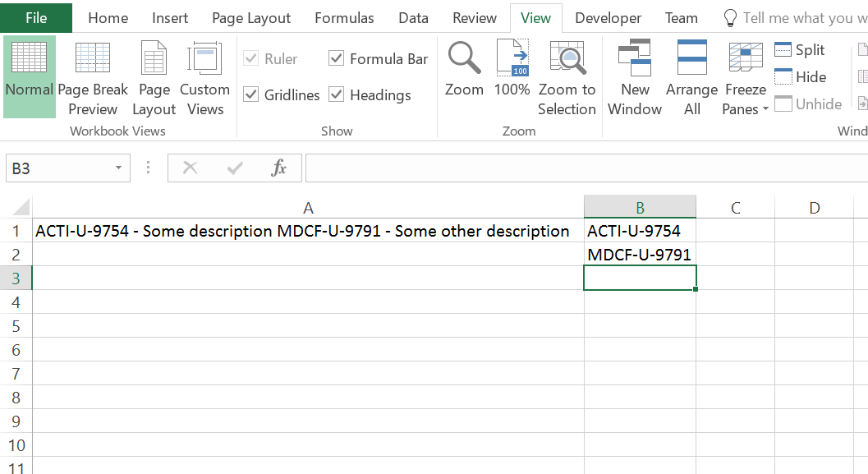Viewport: 868px width, 474px height.
Task: Open the Name Box dropdown arrow
Action: [118, 168]
